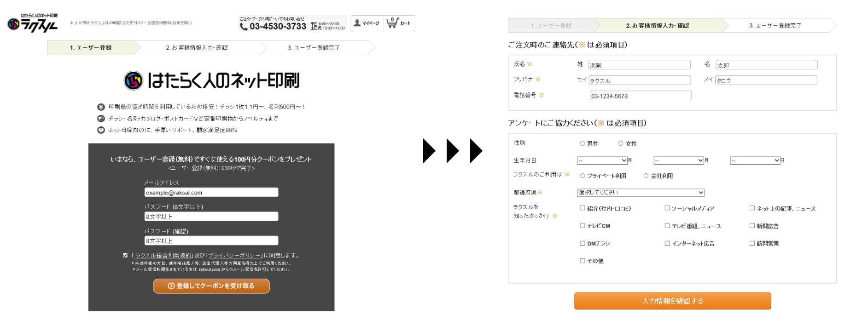Viewport: 868px width, 326px height.
Task: Focus the メールアドレス input field
Action: point(211,192)
